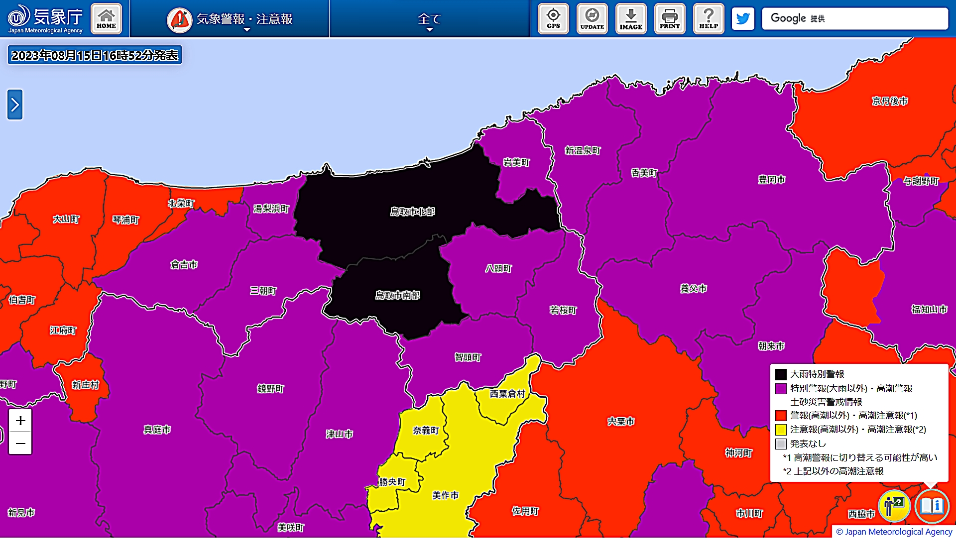Open the HELP question mark button

pos(709,19)
